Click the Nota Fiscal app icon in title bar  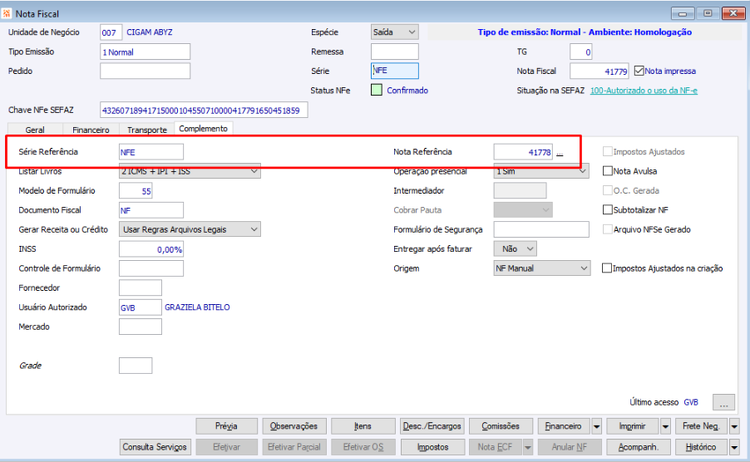click(x=7, y=13)
